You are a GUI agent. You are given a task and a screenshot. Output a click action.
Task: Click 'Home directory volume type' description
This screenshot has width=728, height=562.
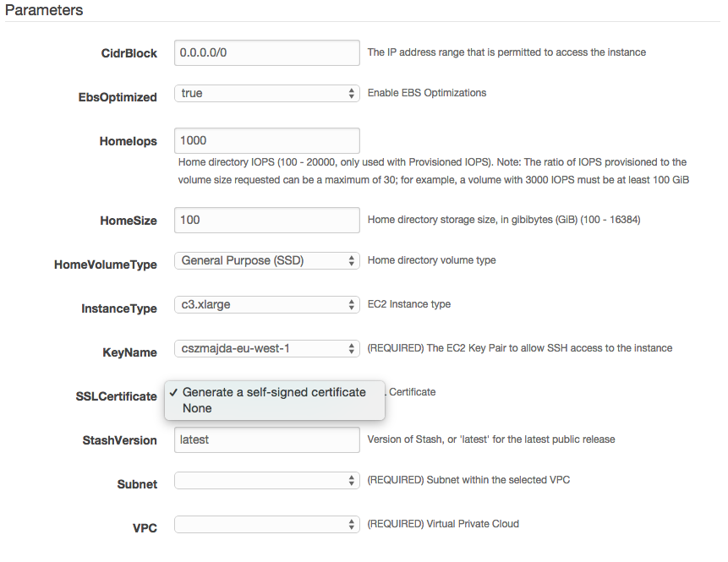coord(432,260)
